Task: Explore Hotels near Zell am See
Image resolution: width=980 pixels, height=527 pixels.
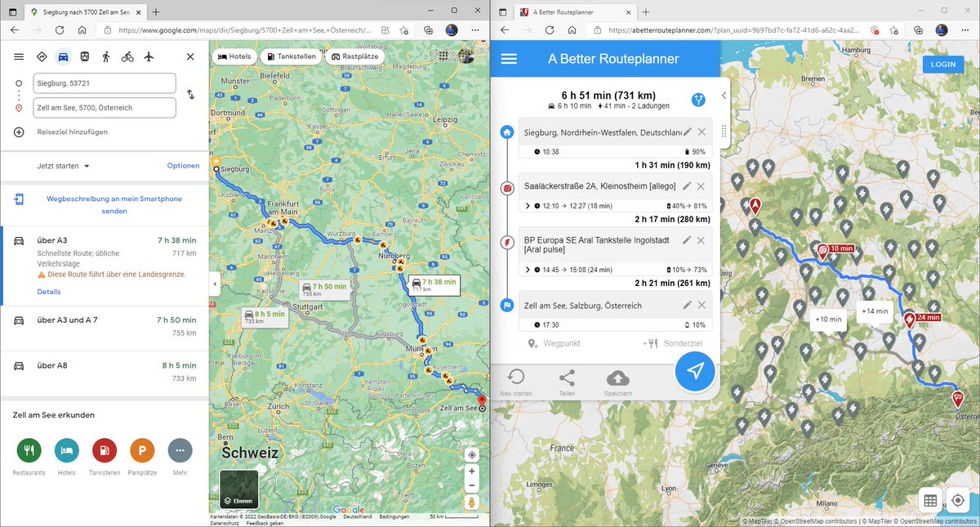Action: point(67,450)
